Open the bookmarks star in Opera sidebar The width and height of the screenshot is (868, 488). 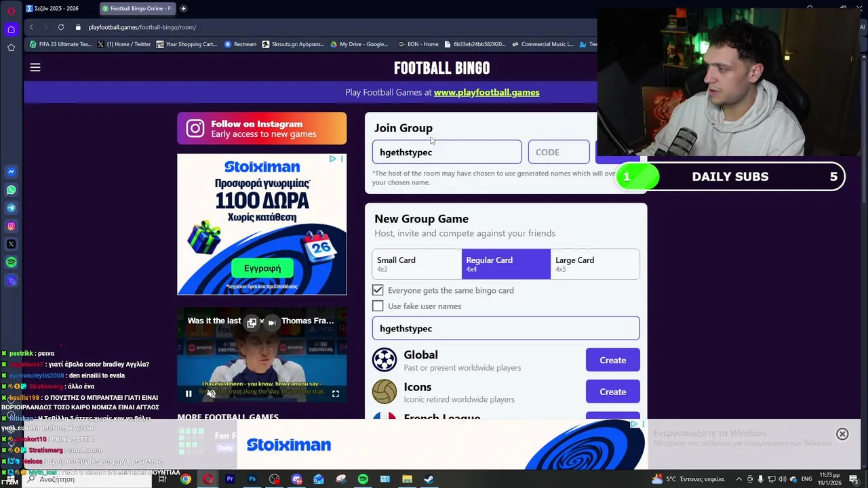(11, 47)
